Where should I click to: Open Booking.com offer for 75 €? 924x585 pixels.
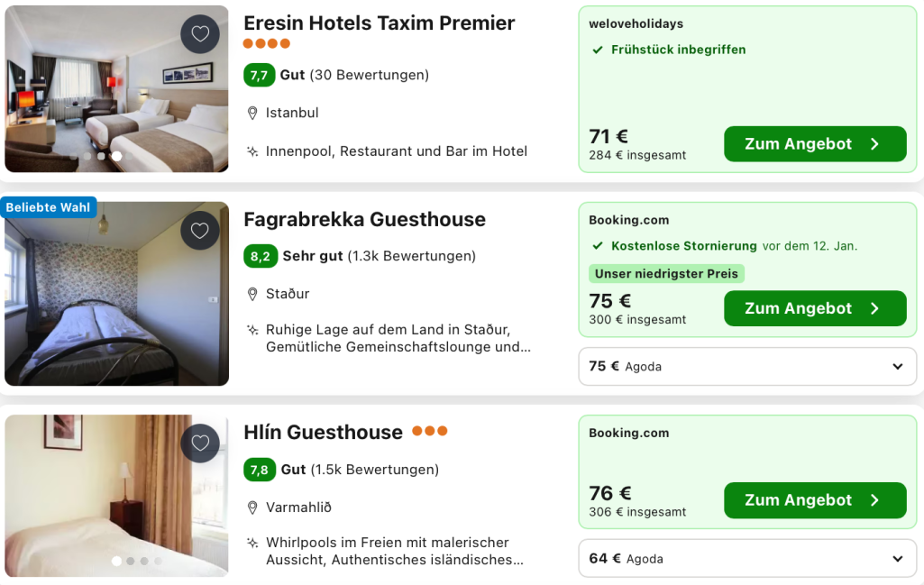click(815, 308)
